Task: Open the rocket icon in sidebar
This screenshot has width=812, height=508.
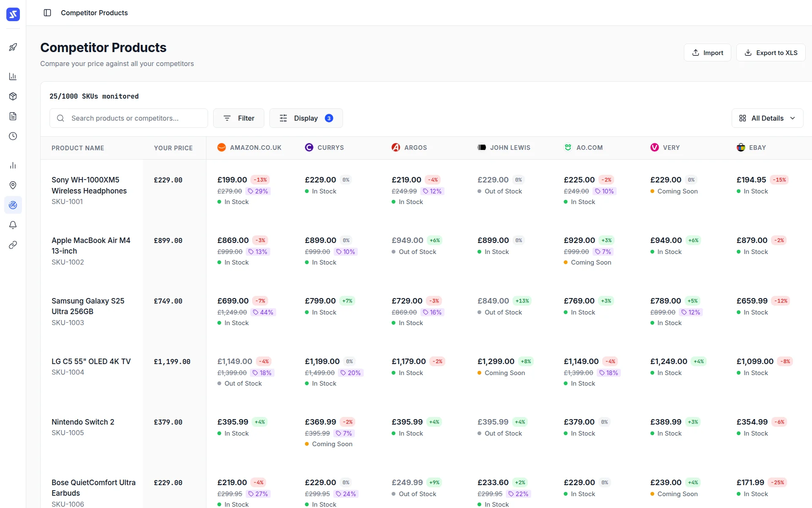Action: pos(13,47)
